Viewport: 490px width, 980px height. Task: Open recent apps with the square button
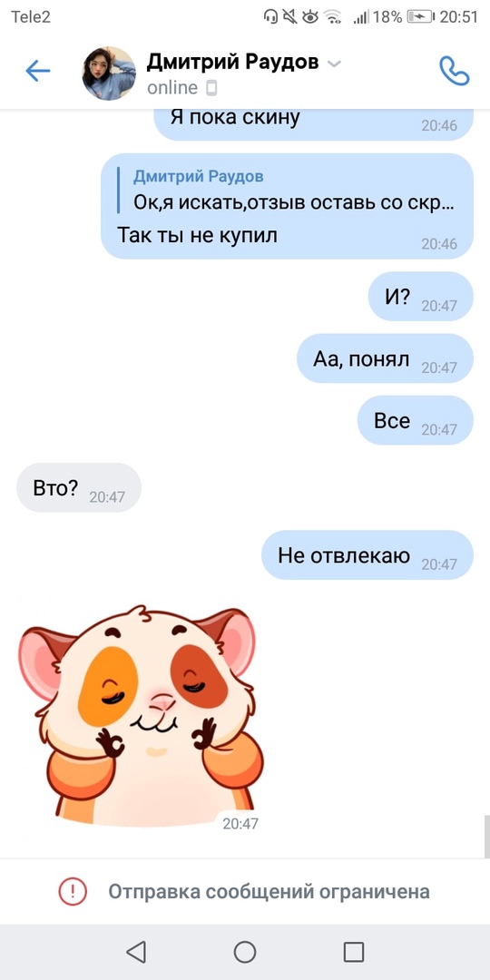click(354, 952)
